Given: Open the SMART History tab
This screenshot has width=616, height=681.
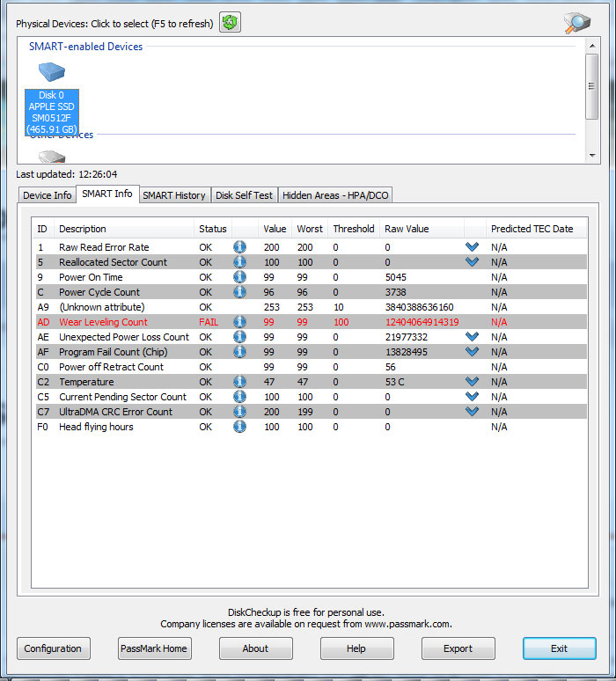Looking at the screenshot, I should [x=174, y=195].
